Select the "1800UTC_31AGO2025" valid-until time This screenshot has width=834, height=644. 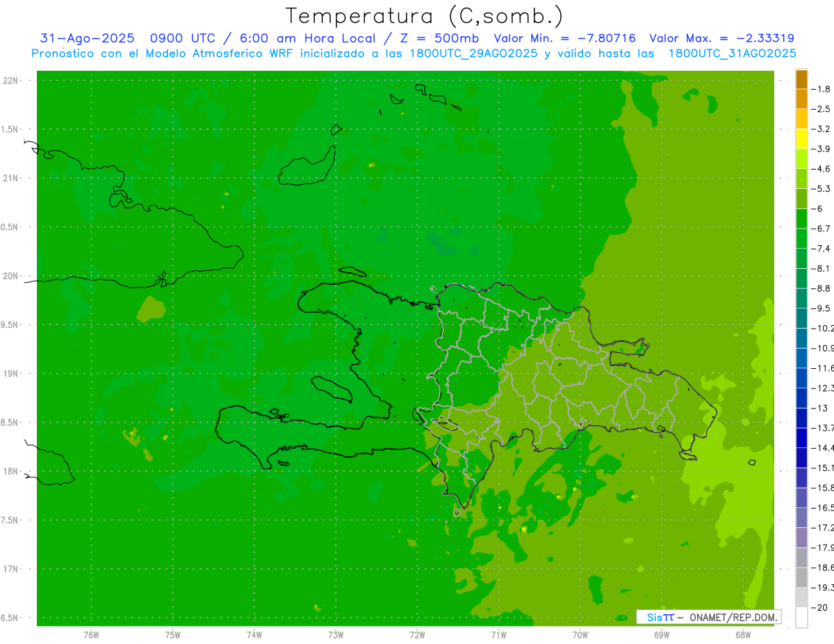732,53
